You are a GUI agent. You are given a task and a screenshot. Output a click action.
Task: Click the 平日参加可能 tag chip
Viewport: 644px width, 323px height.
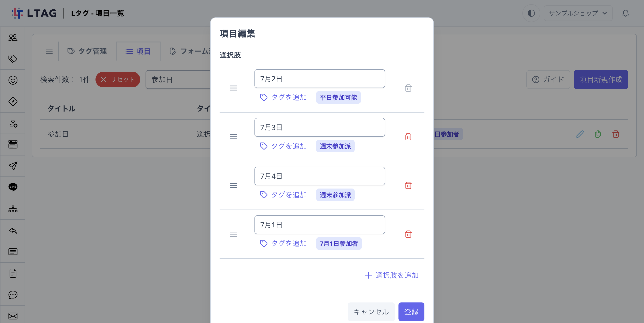338,97
